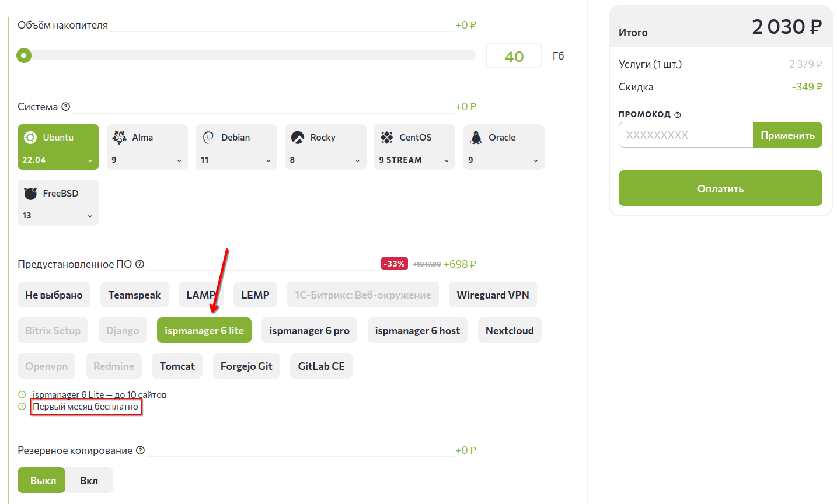Select the Oracle penguin icon

(x=476, y=138)
